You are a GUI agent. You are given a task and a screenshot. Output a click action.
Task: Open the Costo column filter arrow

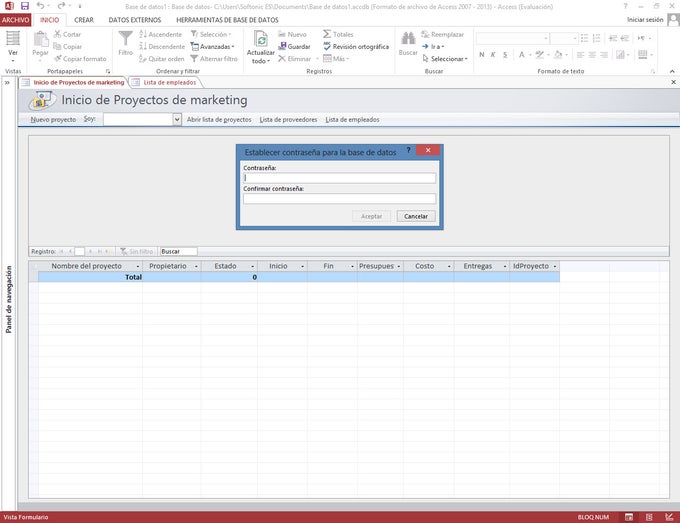tap(449, 266)
